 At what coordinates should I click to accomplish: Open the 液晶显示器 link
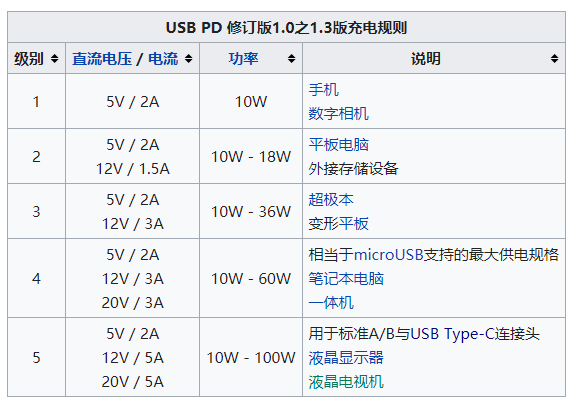346,357
